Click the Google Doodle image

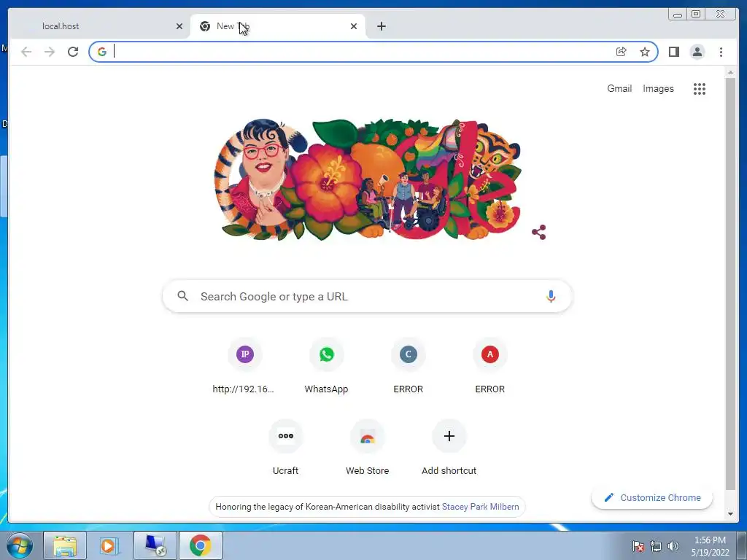pyautogui.click(x=368, y=179)
